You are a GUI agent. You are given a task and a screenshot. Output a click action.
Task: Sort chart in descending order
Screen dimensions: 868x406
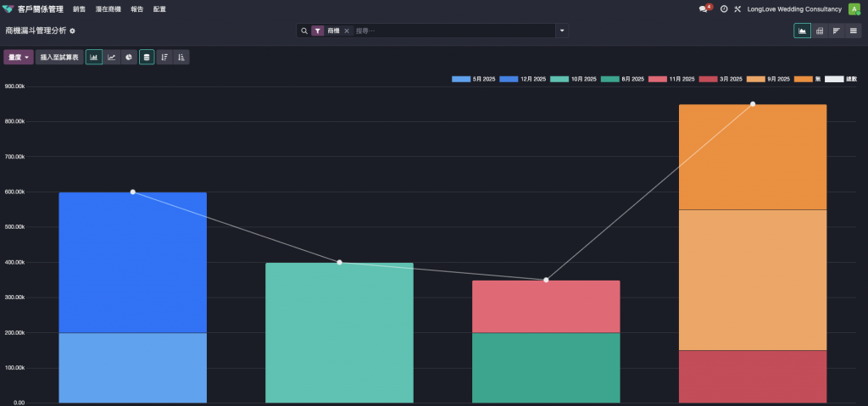click(164, 57)
